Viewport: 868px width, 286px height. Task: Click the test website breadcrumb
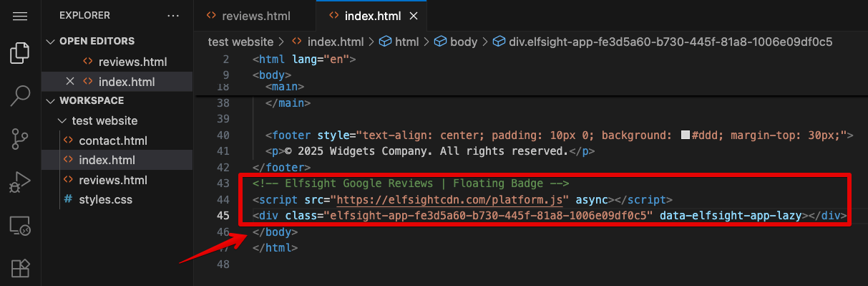coord(241,42)
